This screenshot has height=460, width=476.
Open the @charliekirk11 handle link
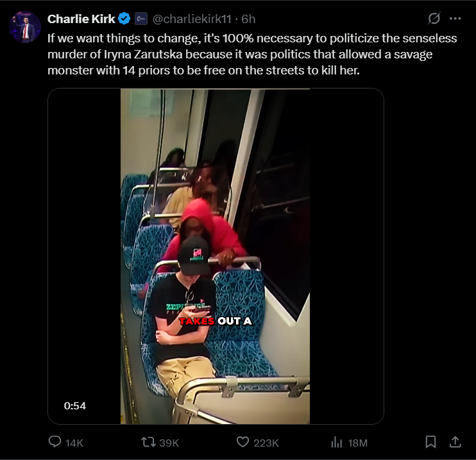click(x=192, y=19)
